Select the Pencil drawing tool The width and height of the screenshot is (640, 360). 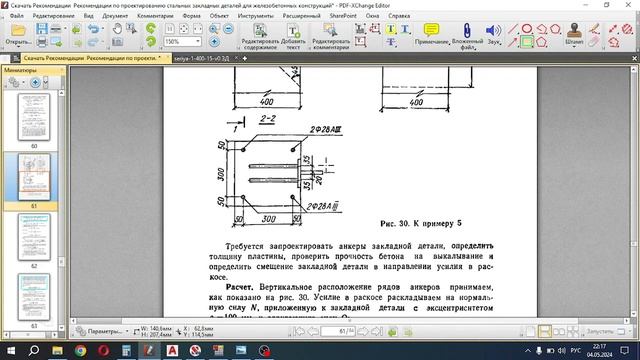594,29
